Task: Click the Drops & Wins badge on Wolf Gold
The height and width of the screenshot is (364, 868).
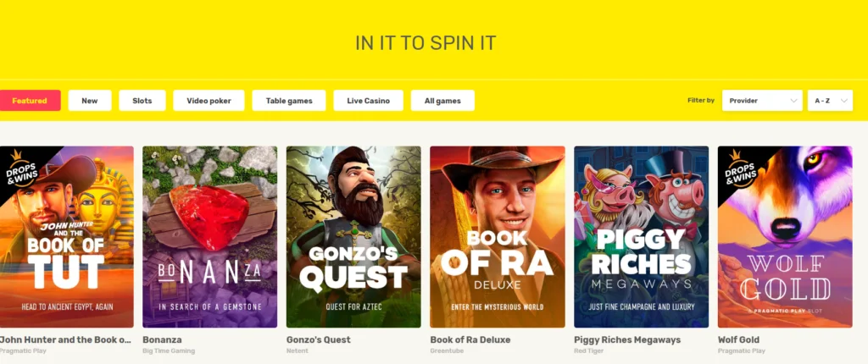Action: (739, 170)
